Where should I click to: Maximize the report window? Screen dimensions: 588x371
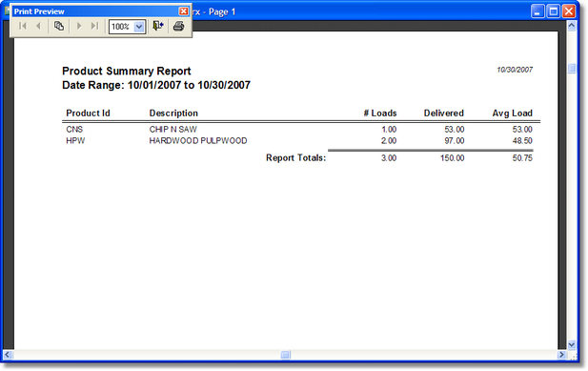point(553,11)
